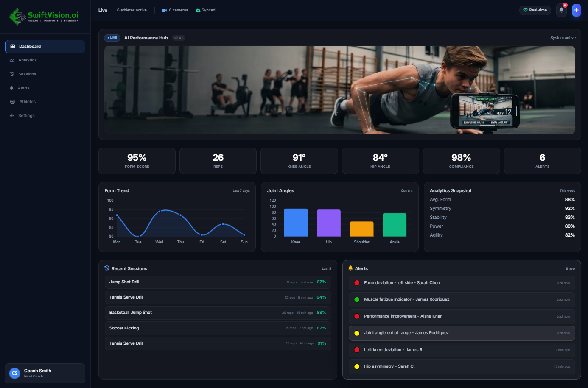Viewport: 588px width, 388px height.
Task: Click yellow dot on Hip asymmetry alert
Action: (357, 367)
